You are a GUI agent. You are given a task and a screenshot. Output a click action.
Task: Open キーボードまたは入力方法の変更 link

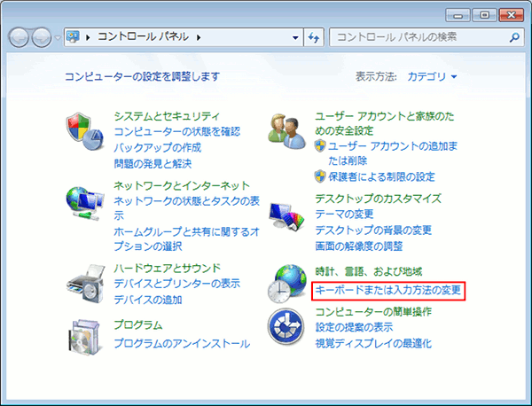tap(388, 290)
